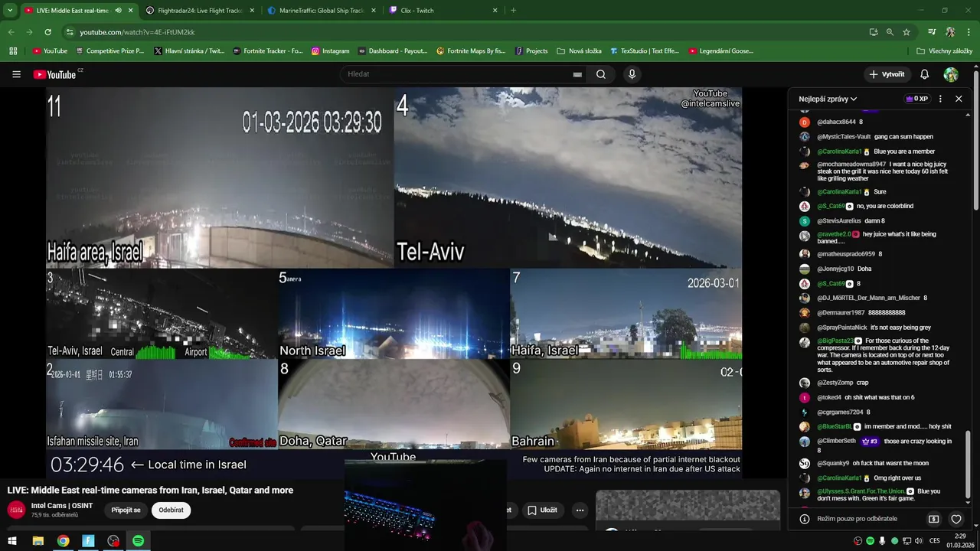Open the Intel Cams | OSINT channel name
Viewport: 980px width, 551px height.
tap(62, 506)
